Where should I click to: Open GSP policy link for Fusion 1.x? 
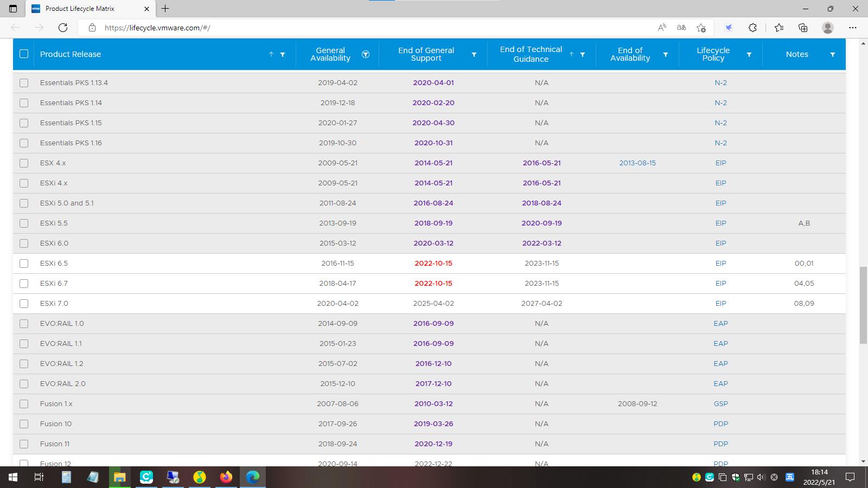click(720, 404)
